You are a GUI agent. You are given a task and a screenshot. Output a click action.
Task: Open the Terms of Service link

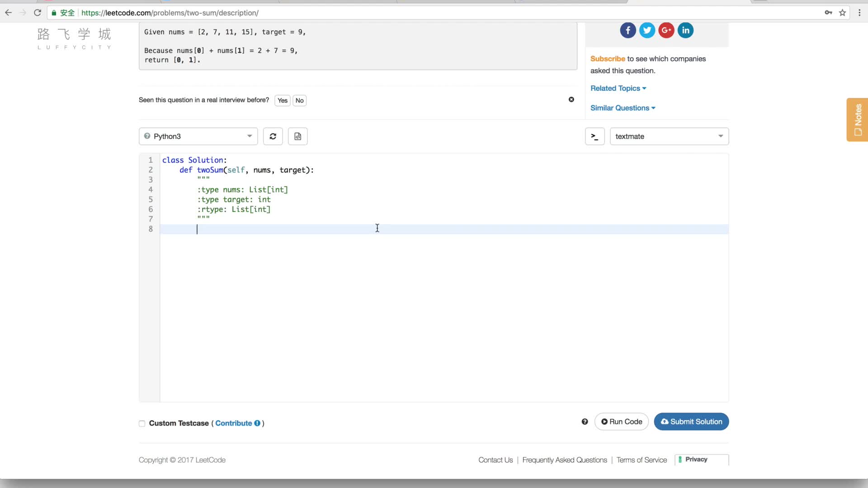642,460
